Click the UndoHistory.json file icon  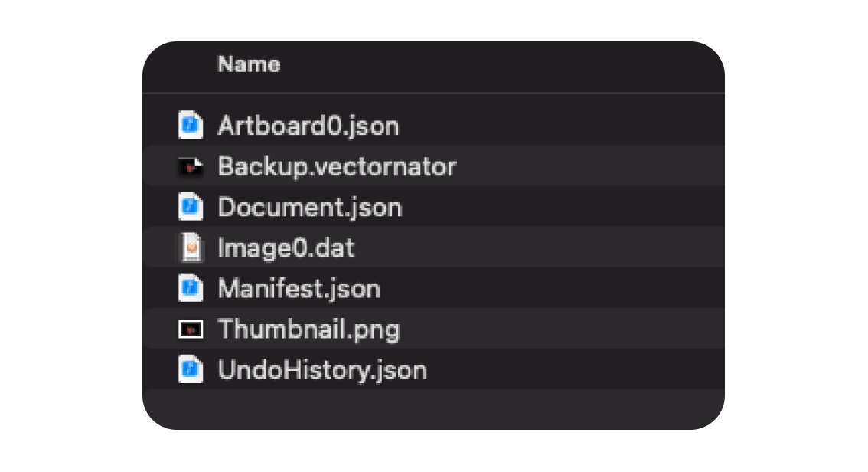tap(191, 371)
